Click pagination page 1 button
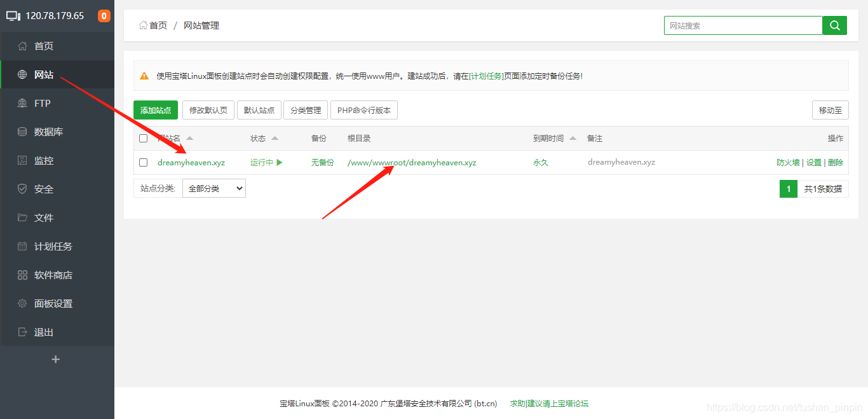Viewport: 868px width, 419px height. 788,188
